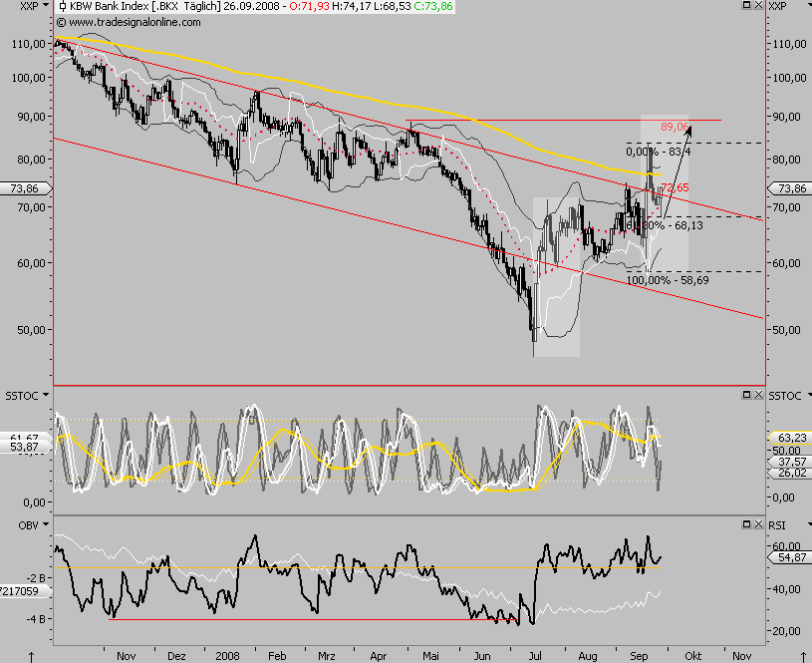This screenshot has height=663, width=812.
Task: Click the 54,87 RSI value marker
Action: pyautogui.click(x=790, y=557)
